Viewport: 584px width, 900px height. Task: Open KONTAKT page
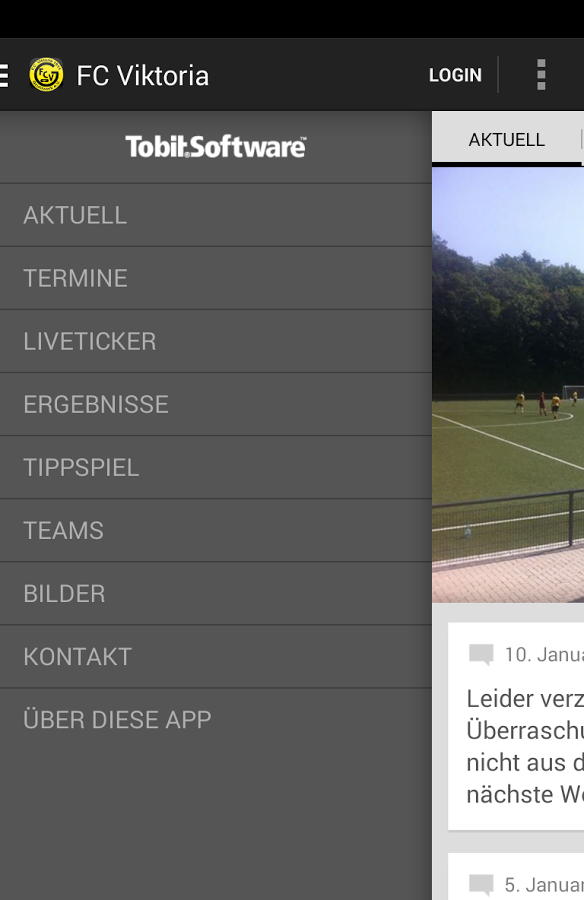point(216,657)
